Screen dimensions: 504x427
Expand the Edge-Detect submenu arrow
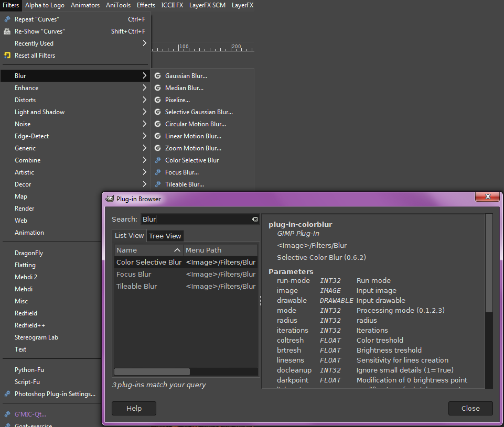pyautogui.click(x=144, y=136)
